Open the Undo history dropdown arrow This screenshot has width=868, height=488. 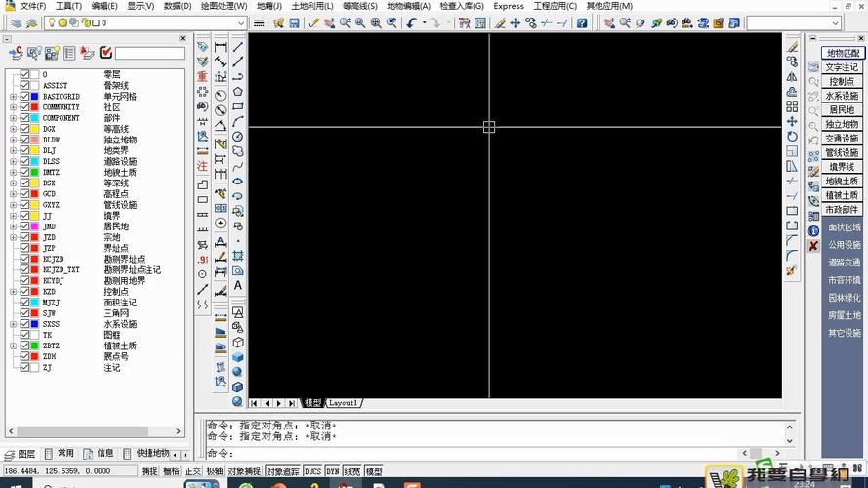pyautogui.click(x=424, y=22)
